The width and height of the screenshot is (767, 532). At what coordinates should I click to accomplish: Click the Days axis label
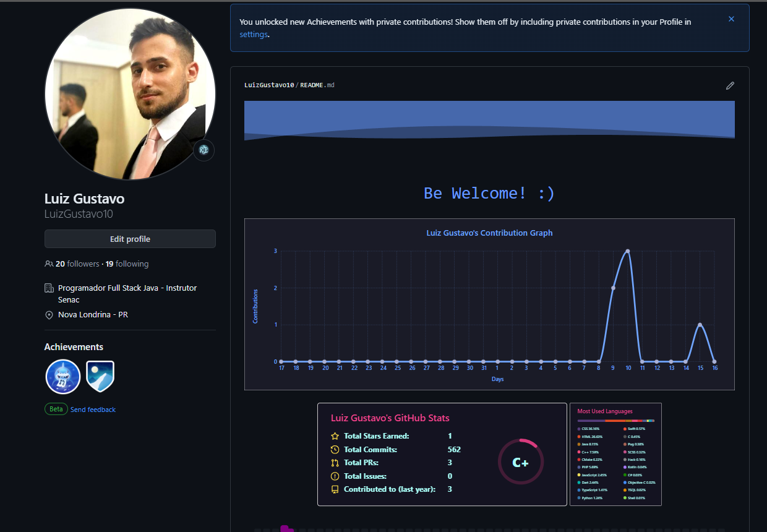(498, 379)
